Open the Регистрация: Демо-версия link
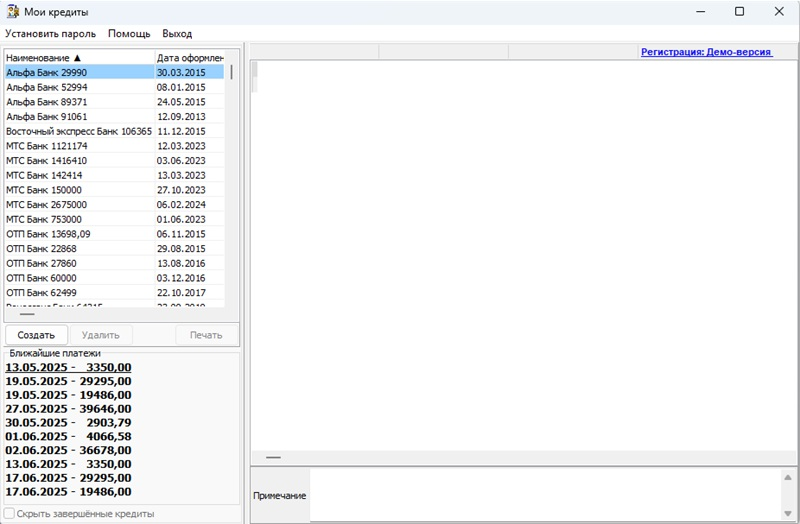Viewport: 800px width, 524px height. coord(706,52)
